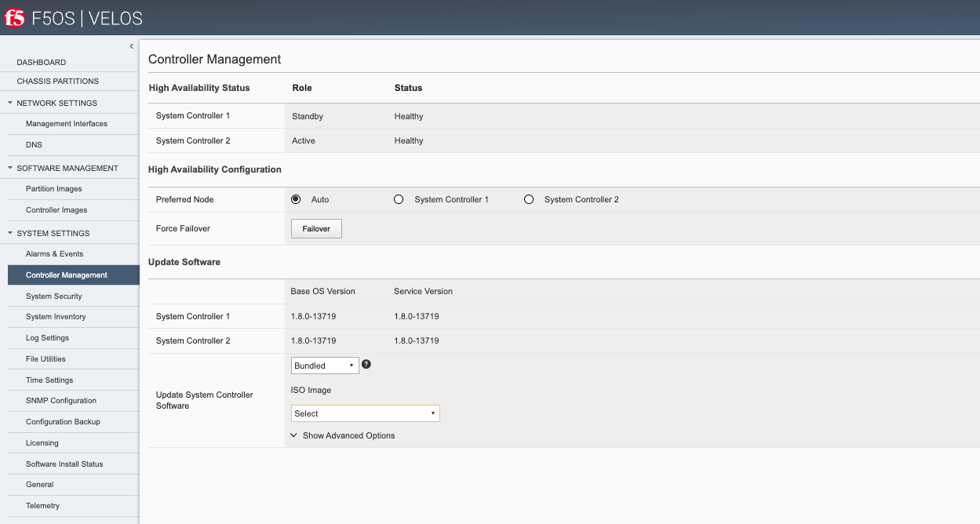Click the High Availability Status header
The image size is (980, 524).
pos(199,88)
